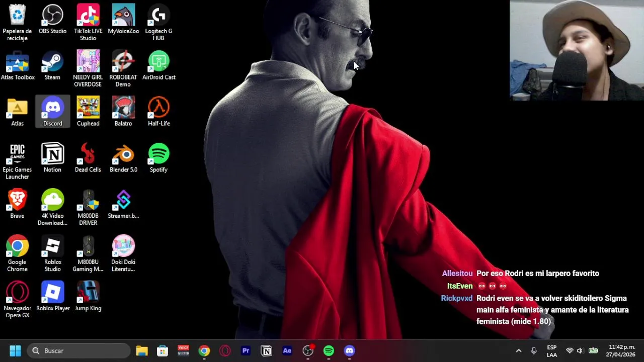The image size is (644, 362).
Task: Select the Cuphead desktop icon
Action: 88,112
